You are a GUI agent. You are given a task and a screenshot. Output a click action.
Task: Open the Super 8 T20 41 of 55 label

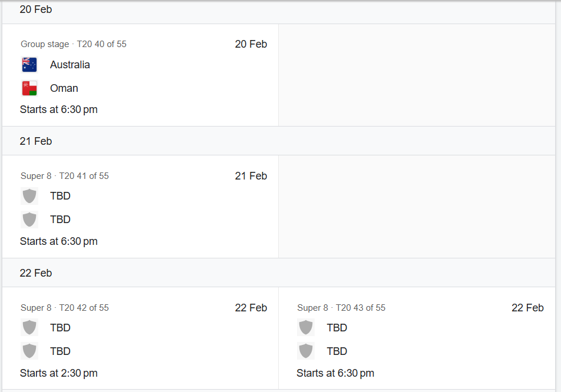65,176
